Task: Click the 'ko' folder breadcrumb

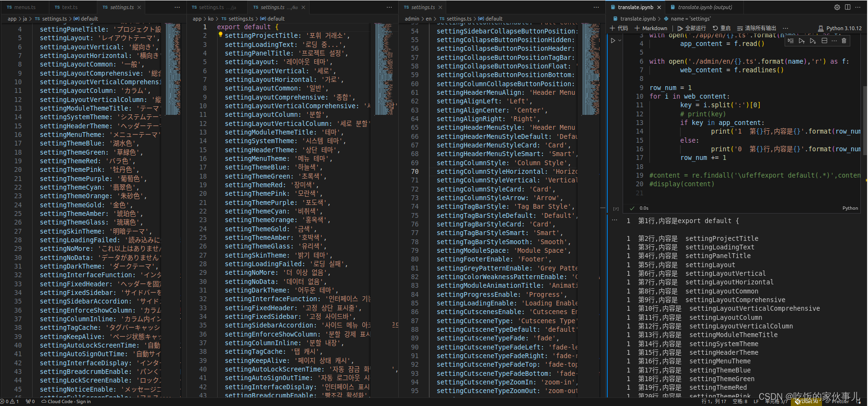Action: click(210, 19)
